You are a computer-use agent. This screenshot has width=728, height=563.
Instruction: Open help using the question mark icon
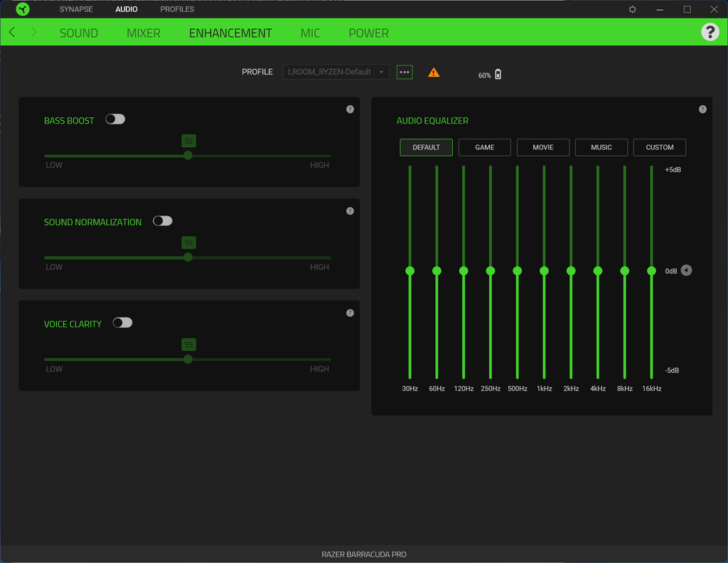click(x=710, y=32)
